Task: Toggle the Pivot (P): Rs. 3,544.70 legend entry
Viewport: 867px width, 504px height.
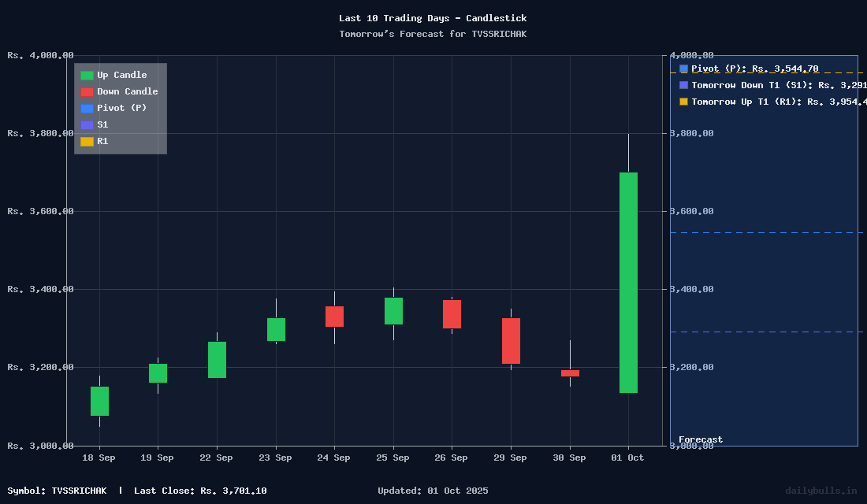Action: pos(754,69)
